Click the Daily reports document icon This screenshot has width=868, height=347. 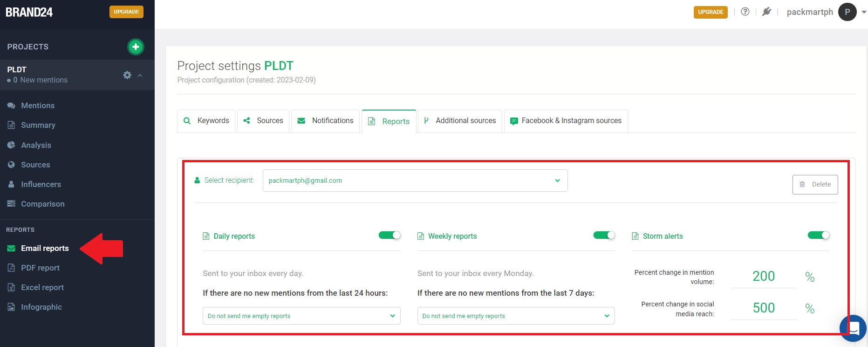coord(206,236)
